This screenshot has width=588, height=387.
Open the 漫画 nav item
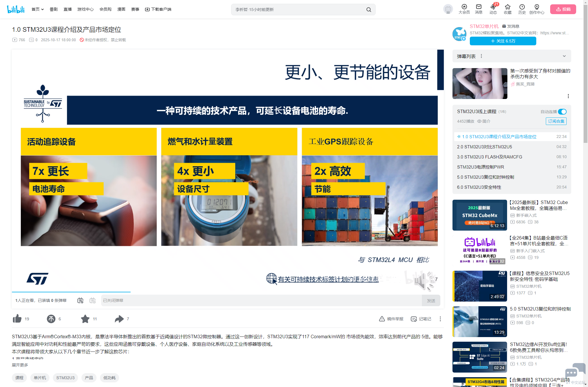point(121,9)
